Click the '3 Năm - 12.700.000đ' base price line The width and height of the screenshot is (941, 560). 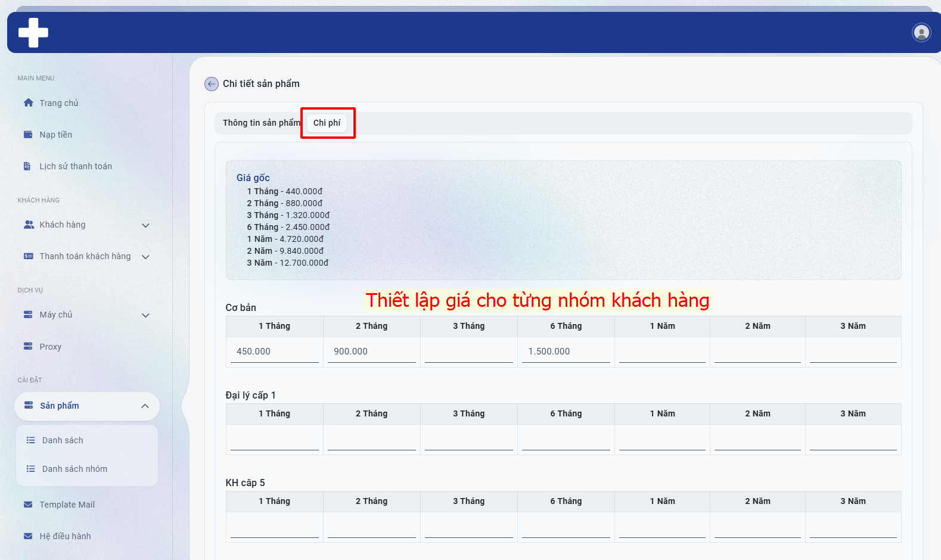click(x=288, y=263)
